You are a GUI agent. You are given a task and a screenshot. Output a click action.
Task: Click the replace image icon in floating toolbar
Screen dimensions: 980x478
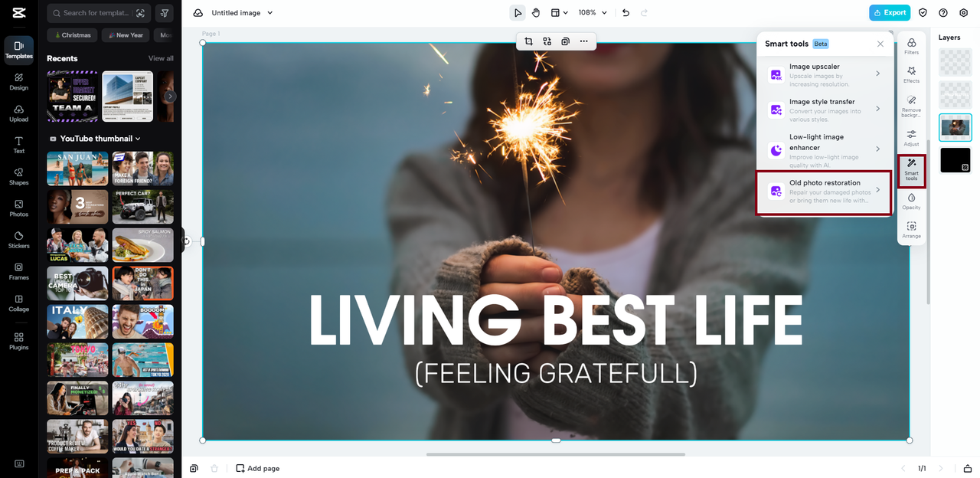tap(547, 41)
